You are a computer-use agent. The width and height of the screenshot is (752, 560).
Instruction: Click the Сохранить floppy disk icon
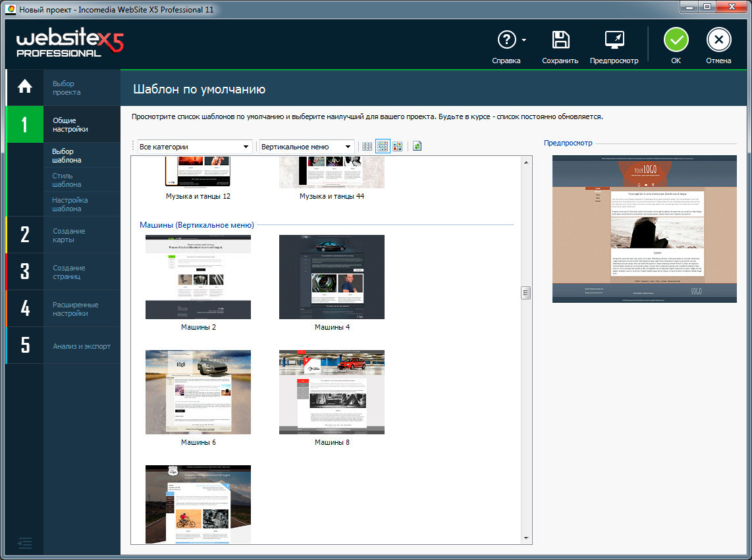tap(560, 40)
